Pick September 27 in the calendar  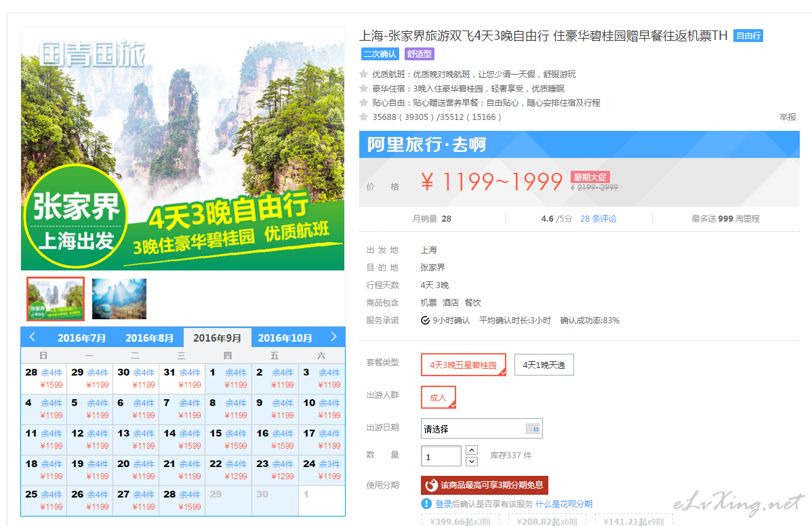pyautogui.click(x=136, y=500)
